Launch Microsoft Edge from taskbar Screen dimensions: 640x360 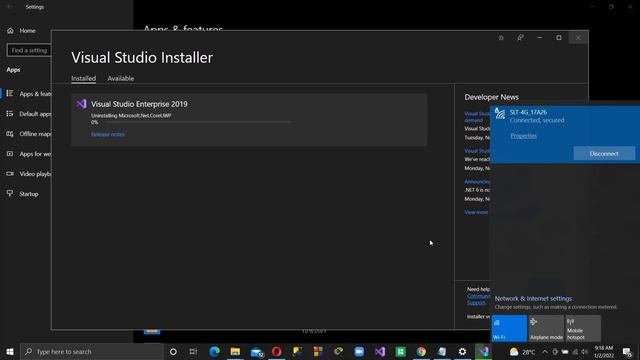click(x=214, y=351)
